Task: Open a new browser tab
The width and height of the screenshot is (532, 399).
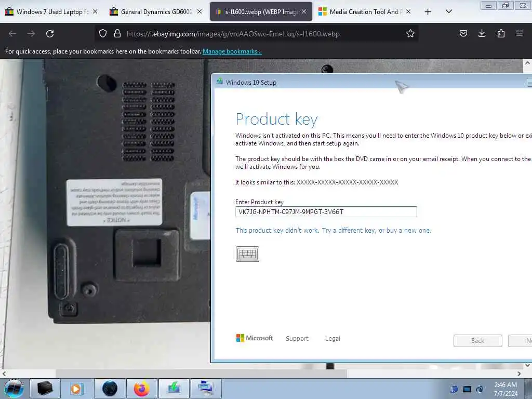Action: [428, 12]
